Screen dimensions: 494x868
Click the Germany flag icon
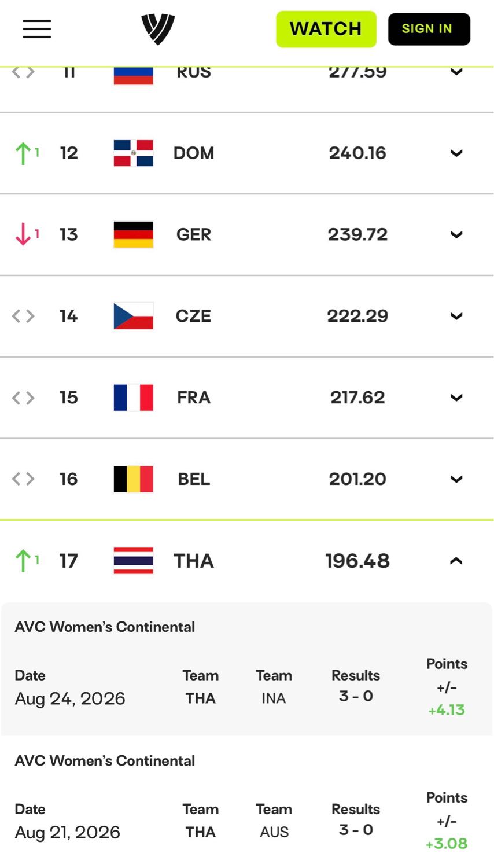[134, 235]
